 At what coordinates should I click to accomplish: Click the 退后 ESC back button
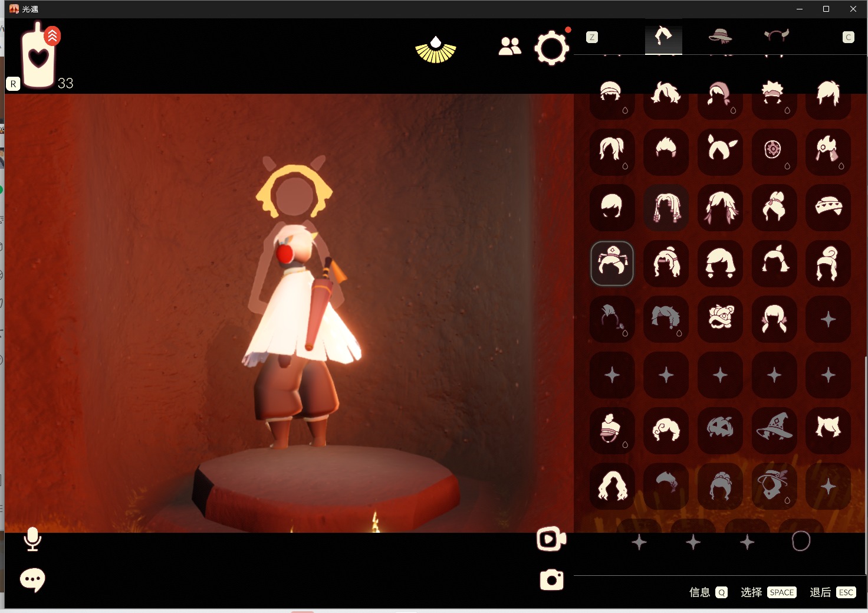point(833,592)
